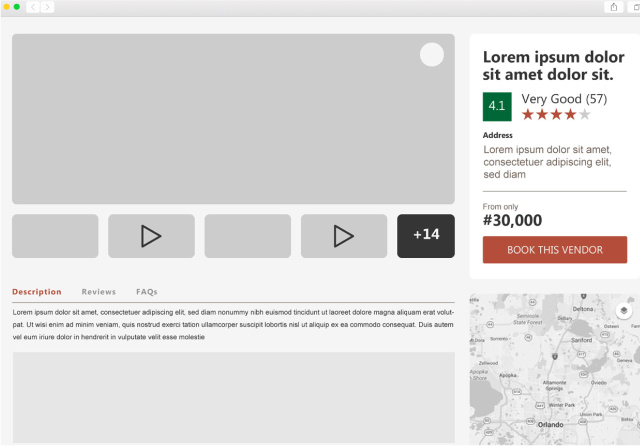Click the share icon in browser toolbar
Viewport: 640px width, 446px height.
[613, 7]
